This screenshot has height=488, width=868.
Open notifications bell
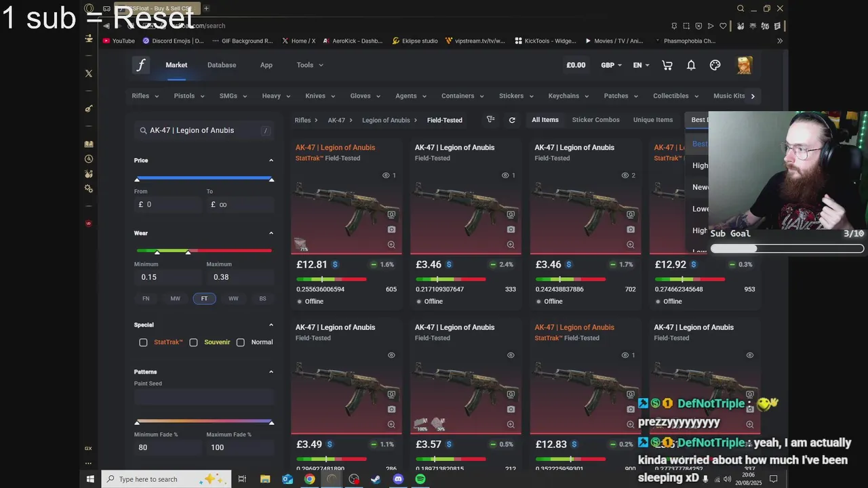[691, 65]
